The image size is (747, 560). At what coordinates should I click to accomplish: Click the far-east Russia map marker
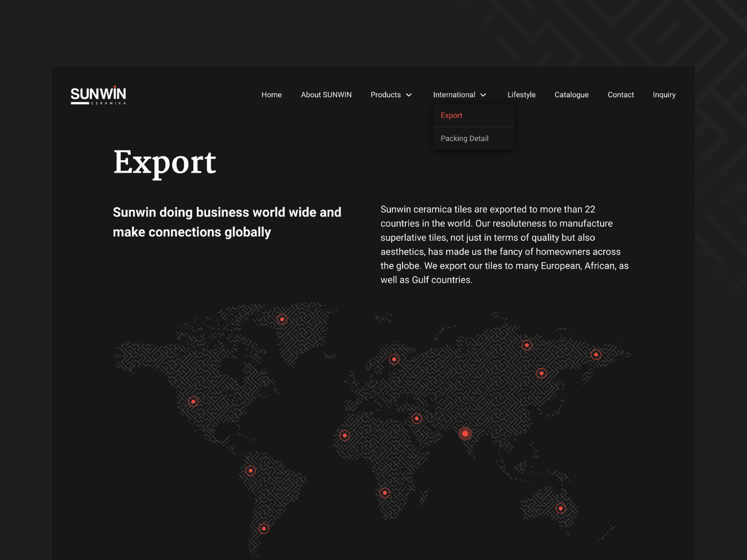pyautogui.click(x=596, y=355)
